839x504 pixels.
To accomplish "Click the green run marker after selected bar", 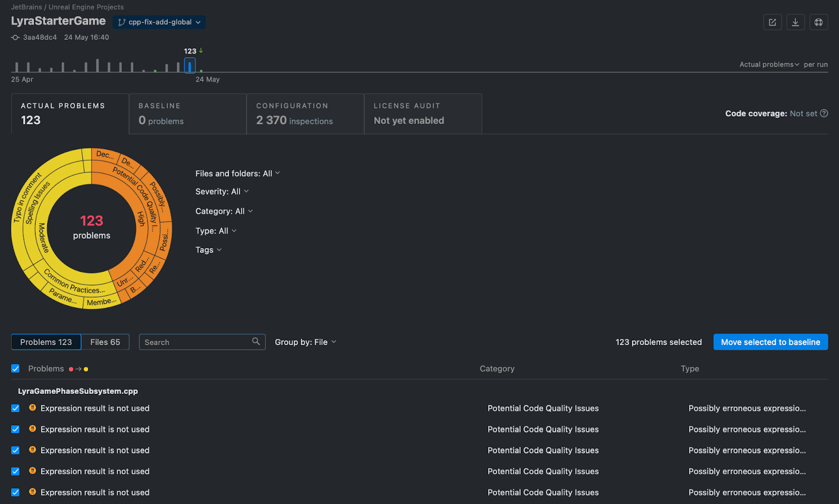I will [201, 70].
